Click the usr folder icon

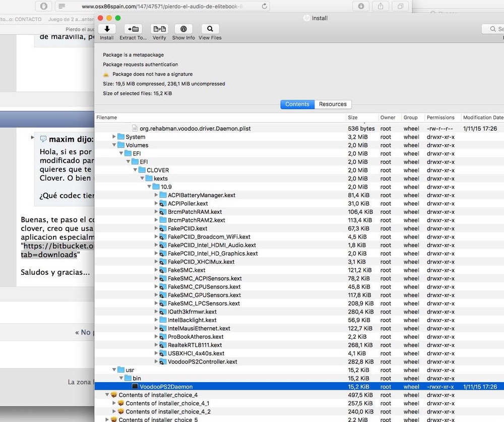[x=121, y=370]
